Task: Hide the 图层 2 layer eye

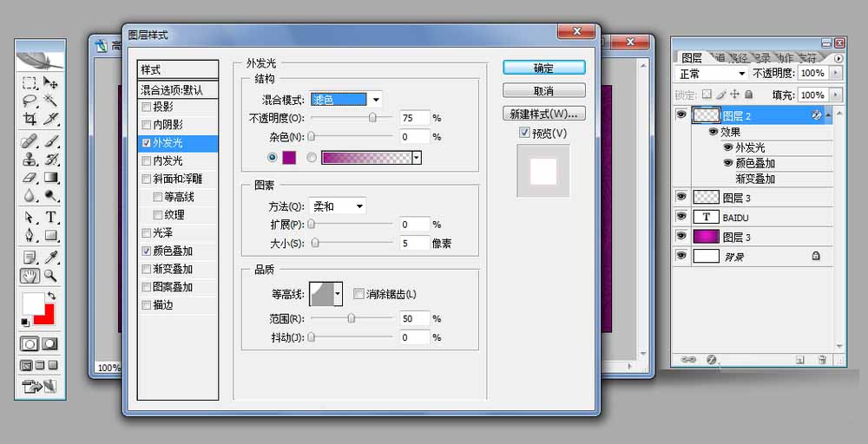Action: [681, 114]
